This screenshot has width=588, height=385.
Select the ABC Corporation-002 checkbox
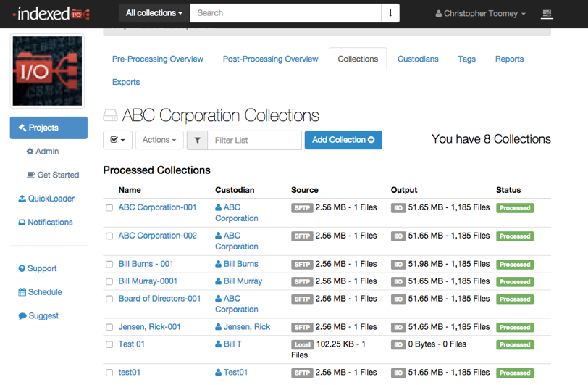[x=109, y=236]
